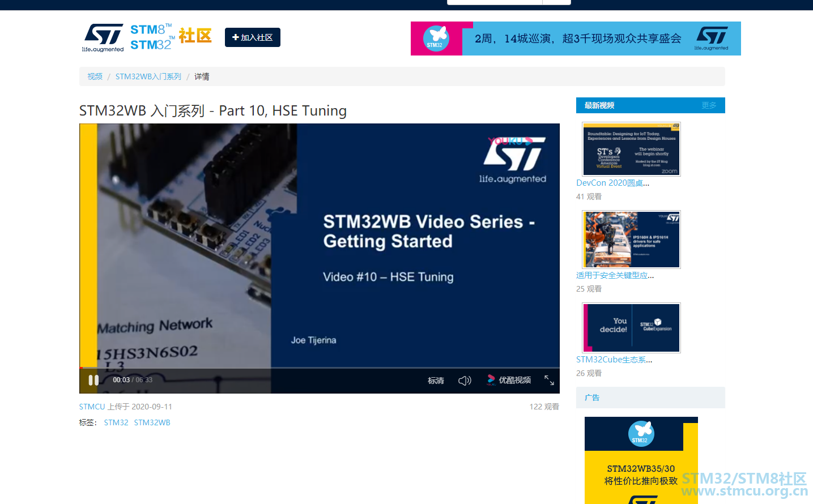
Task: Click the 最新视频 section header
Action: [599, 105]
